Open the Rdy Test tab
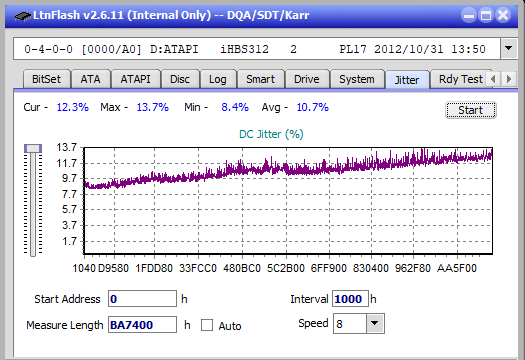525x360 pixels. click(x=461, y=79)
